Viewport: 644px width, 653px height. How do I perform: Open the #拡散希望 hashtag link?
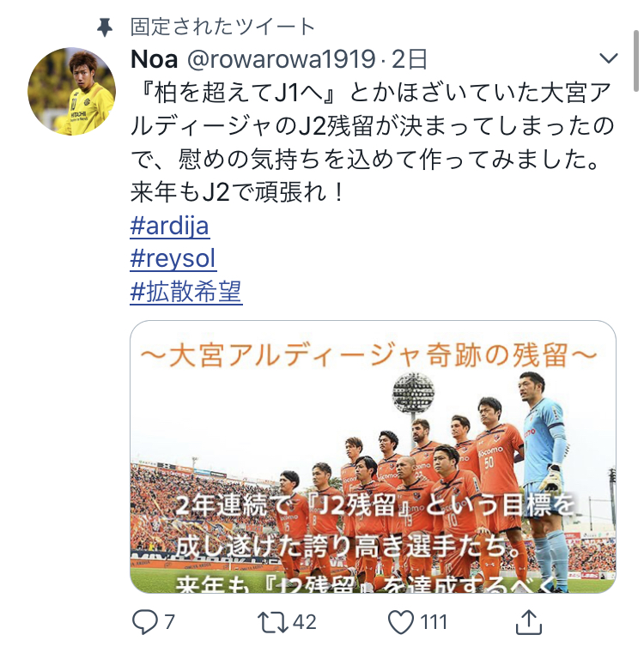186,292
